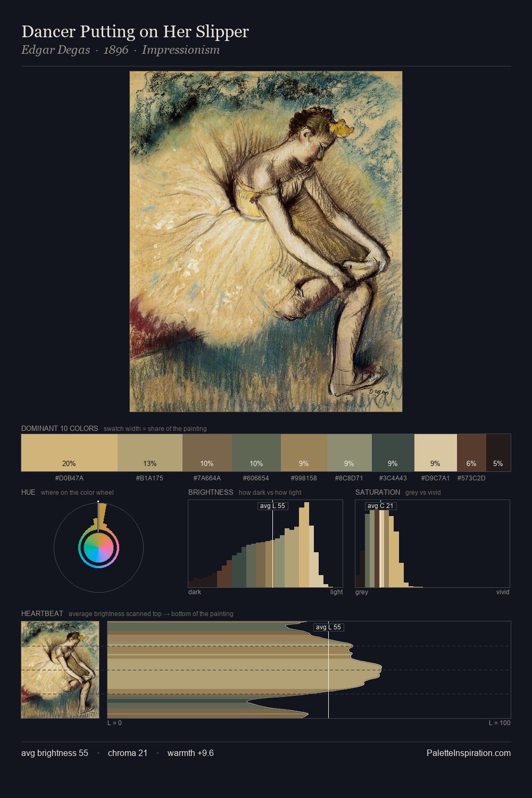
Task: Click the '#998158' hex code label
Action: (304, 478)
